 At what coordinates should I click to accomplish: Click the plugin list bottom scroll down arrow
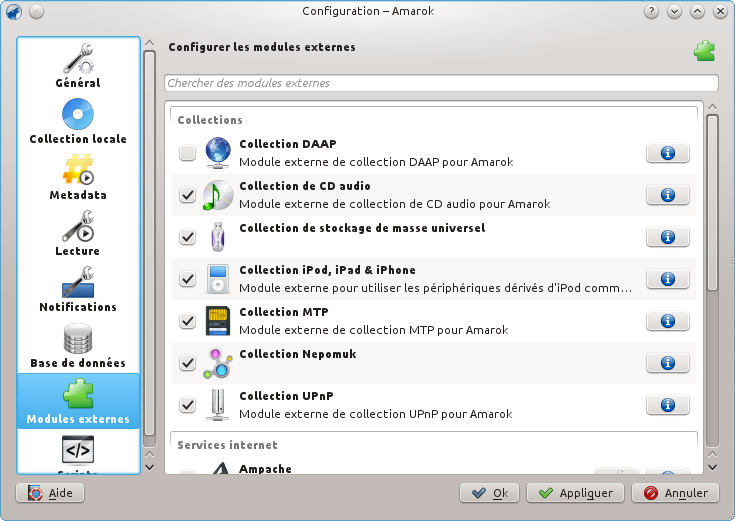coord(712,468)
